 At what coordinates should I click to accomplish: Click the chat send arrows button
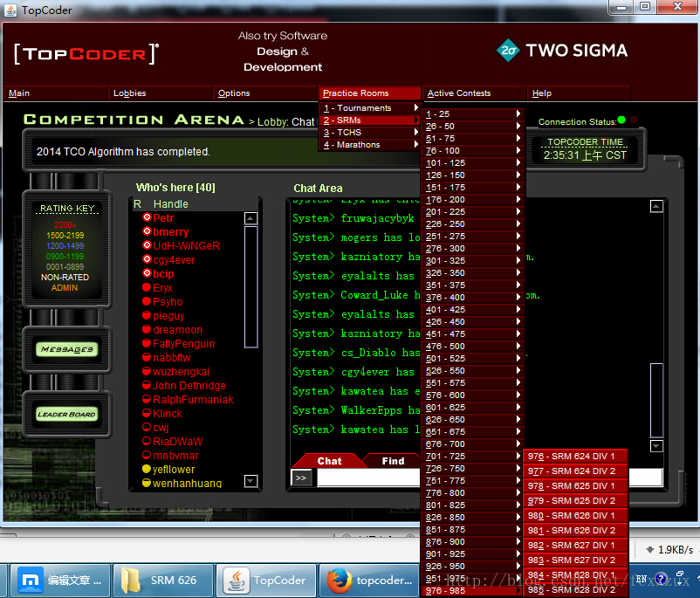(x=302, y=478)
